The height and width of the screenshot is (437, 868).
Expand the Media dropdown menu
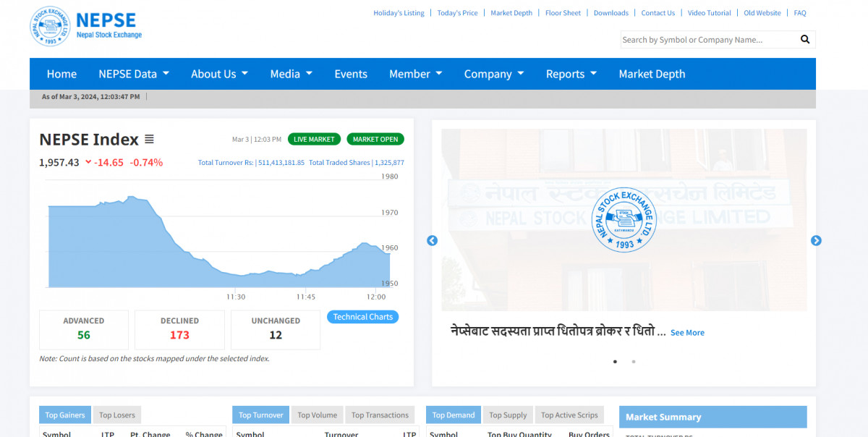click(x=292, y=74)
